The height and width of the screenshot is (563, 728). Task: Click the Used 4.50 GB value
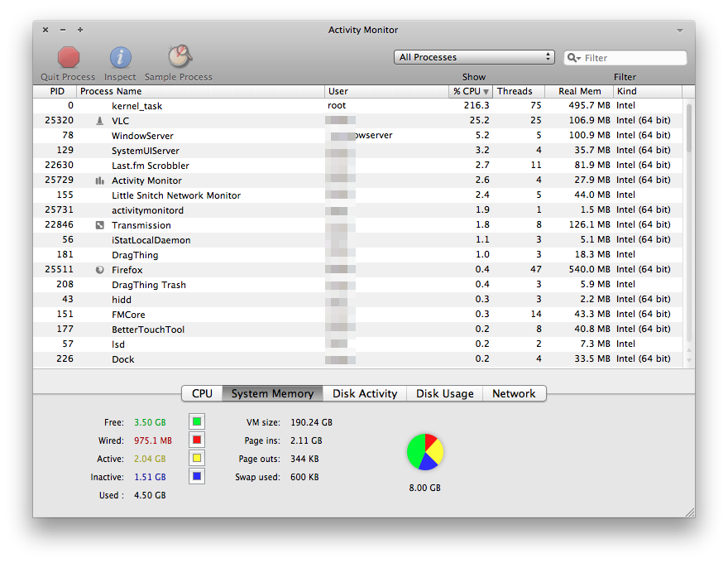pos(150,495)
